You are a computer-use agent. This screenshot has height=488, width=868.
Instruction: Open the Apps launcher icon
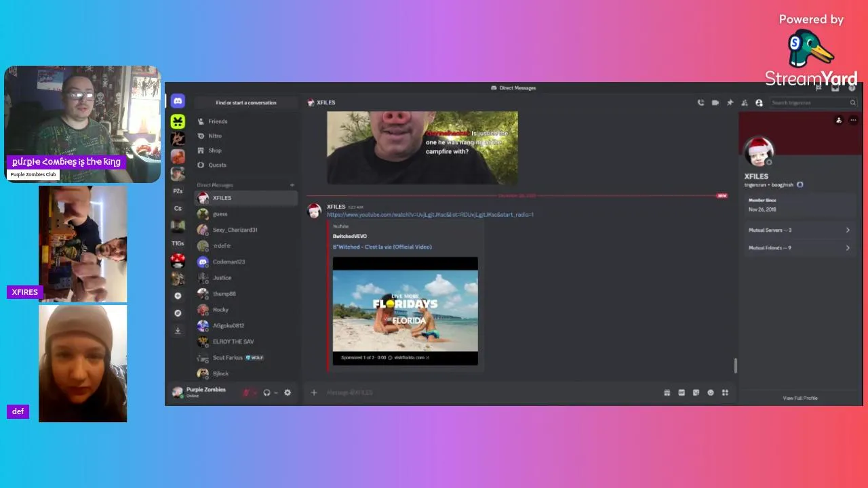(x=725, y=392)
